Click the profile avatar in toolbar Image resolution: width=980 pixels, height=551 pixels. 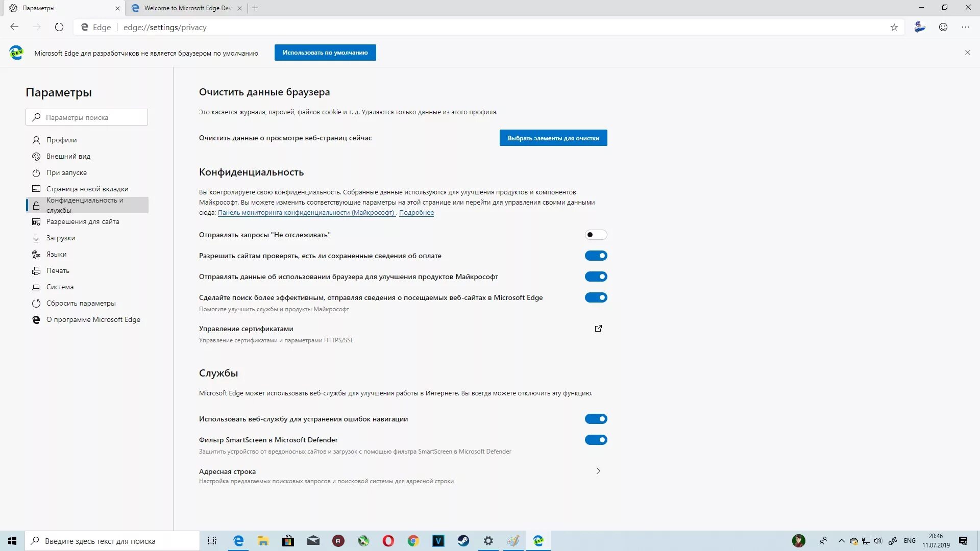pos(919,27)
